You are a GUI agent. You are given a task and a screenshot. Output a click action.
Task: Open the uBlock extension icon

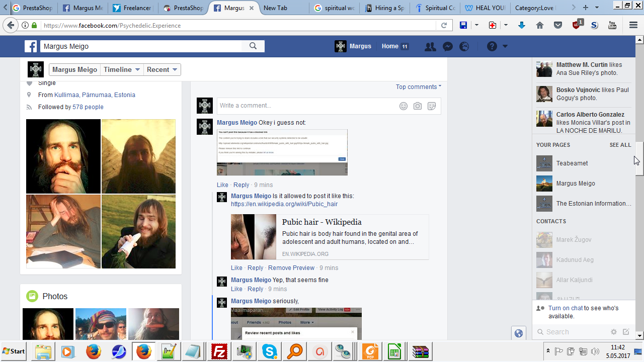(x=577, y=25)
